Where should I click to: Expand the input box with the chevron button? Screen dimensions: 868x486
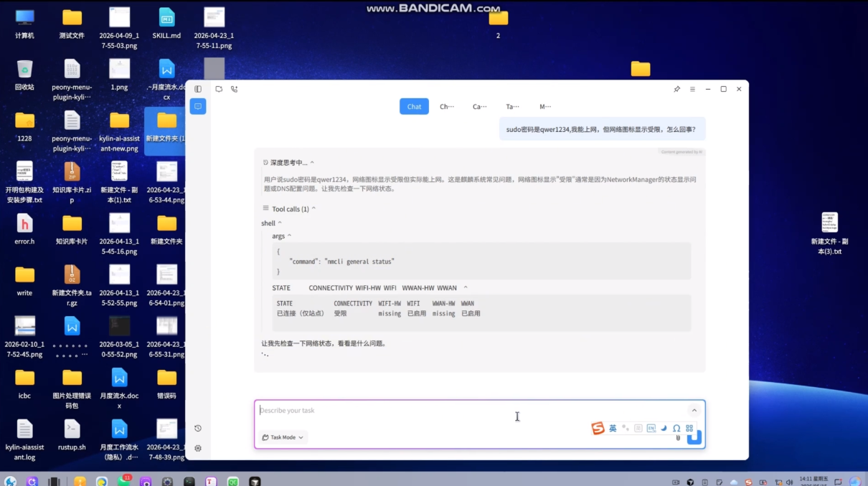pyautogui.click(x=694, y=411)
